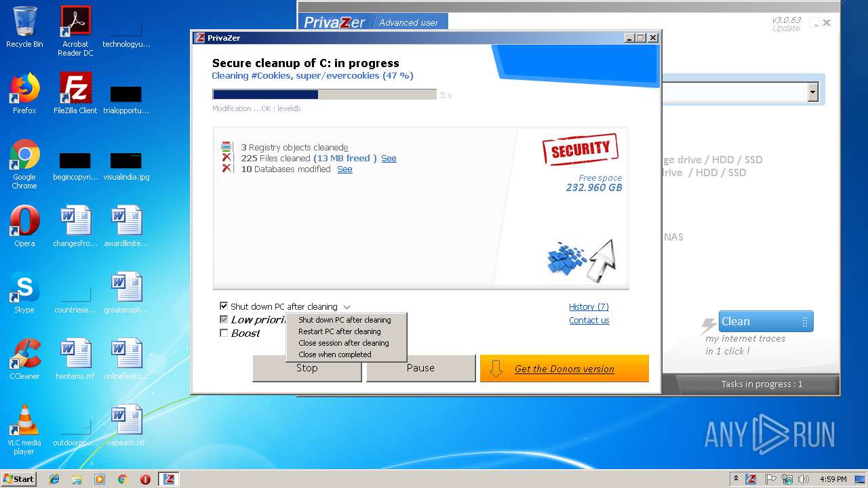The height and width of the screenshot is (488, 868).
Task: Click the '3 Registry objects cleaned' line
Action: tap(294, 147)
